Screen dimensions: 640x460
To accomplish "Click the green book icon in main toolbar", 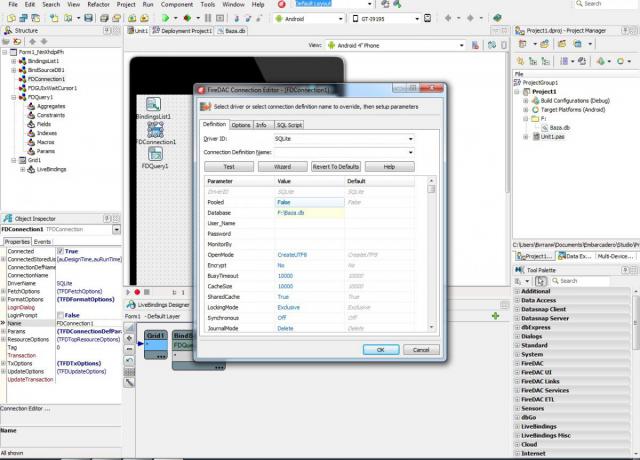I will [497, 18].
